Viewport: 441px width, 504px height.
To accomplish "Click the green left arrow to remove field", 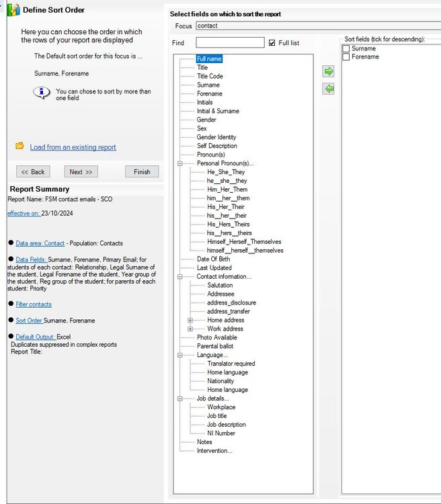I will (328, 89).
